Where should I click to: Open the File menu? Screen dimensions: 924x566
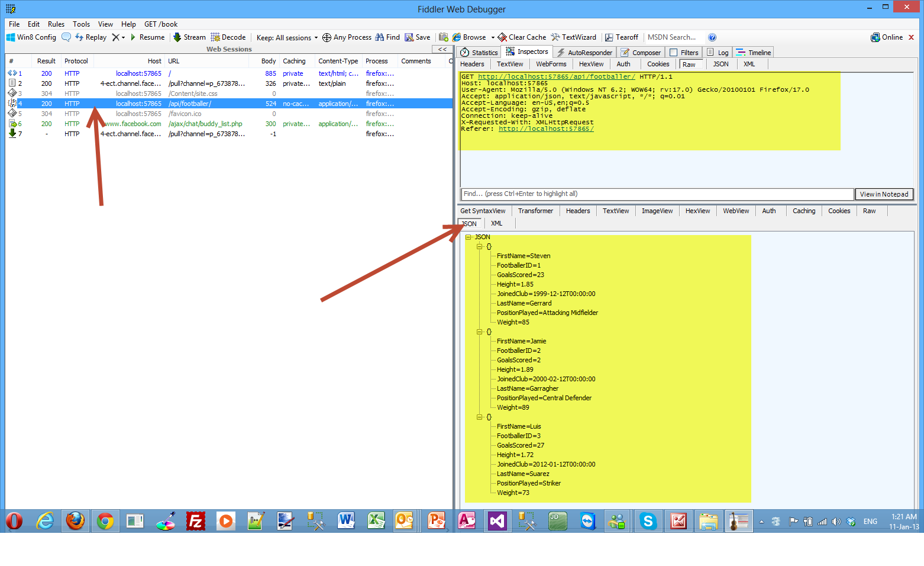point(14,24)
